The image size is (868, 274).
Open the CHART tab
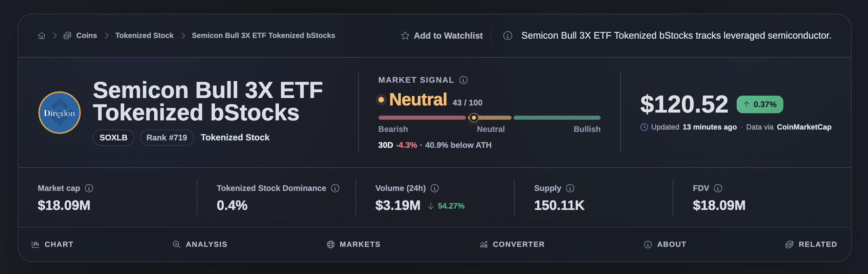(52, 244)
